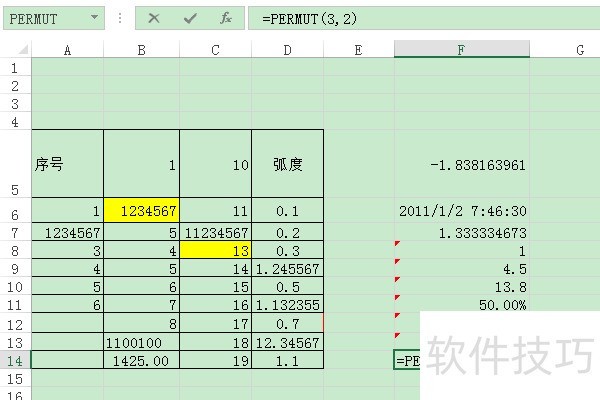Screen dimensions: 600x400
Task: Click cell with value 8 in column B
Action: [142, 324]
